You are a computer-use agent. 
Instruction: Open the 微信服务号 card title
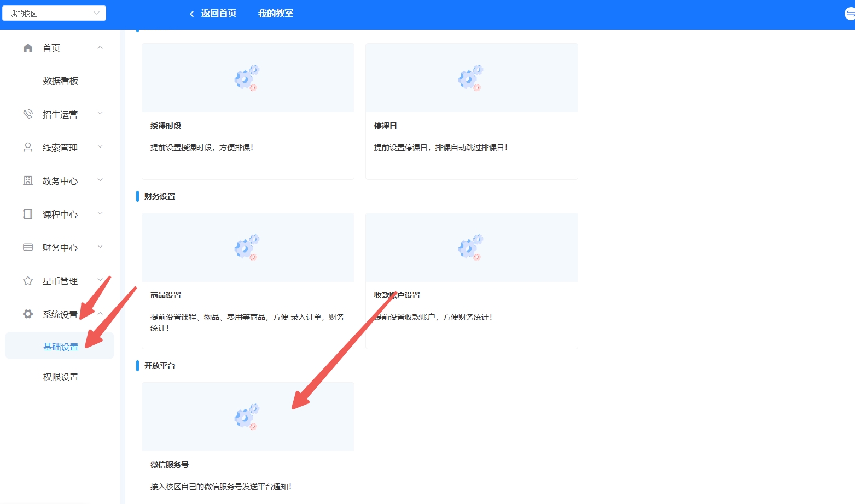pos(170,465)
